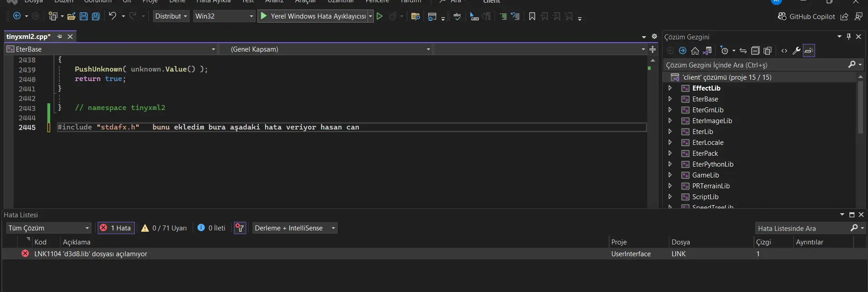The image size is (868, 292).
Task: Click the Home icon in Çözüm Gezgini
Action: (x=695, y=51)
